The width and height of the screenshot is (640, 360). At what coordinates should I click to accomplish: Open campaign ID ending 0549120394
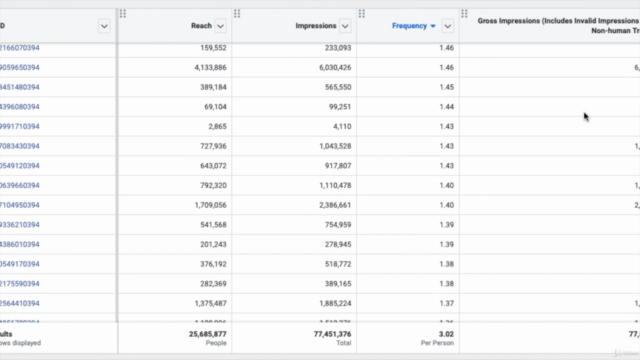click(x=20, y=166)
